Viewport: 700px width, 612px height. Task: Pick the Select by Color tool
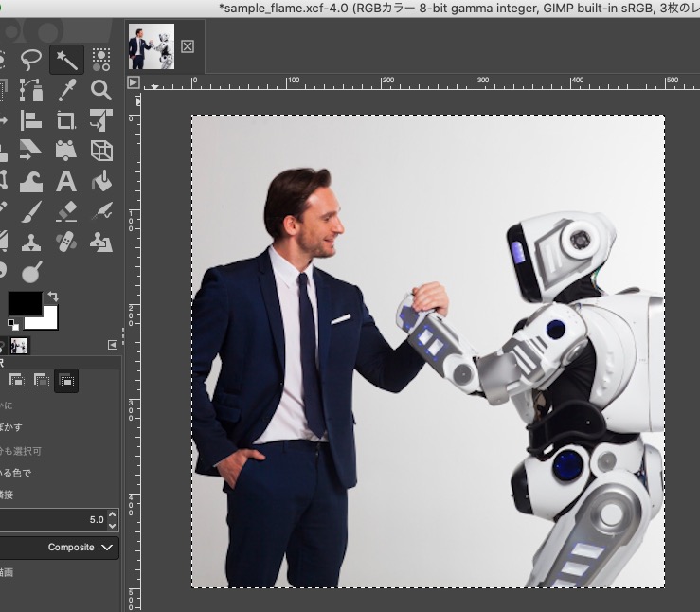point(101,60)
